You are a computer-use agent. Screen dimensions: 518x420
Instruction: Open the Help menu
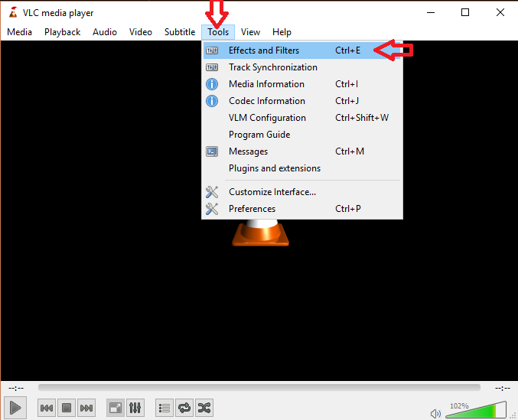point(282,32)
